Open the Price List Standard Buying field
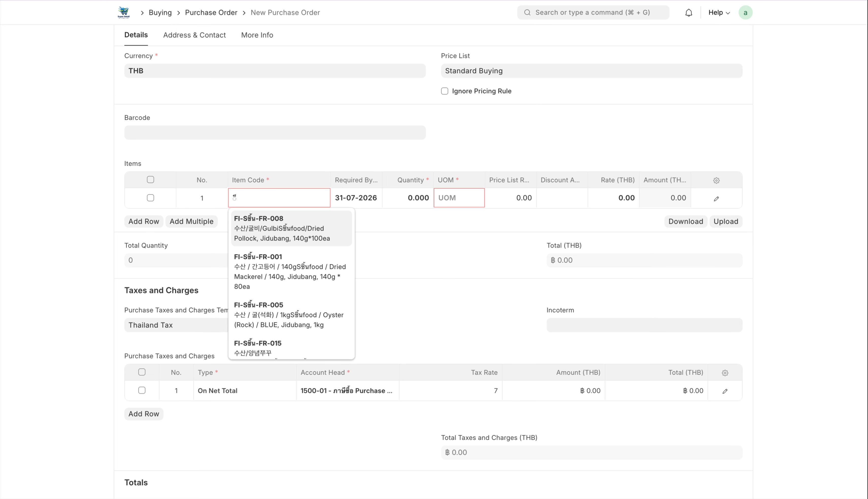 (x=592, y=70)
